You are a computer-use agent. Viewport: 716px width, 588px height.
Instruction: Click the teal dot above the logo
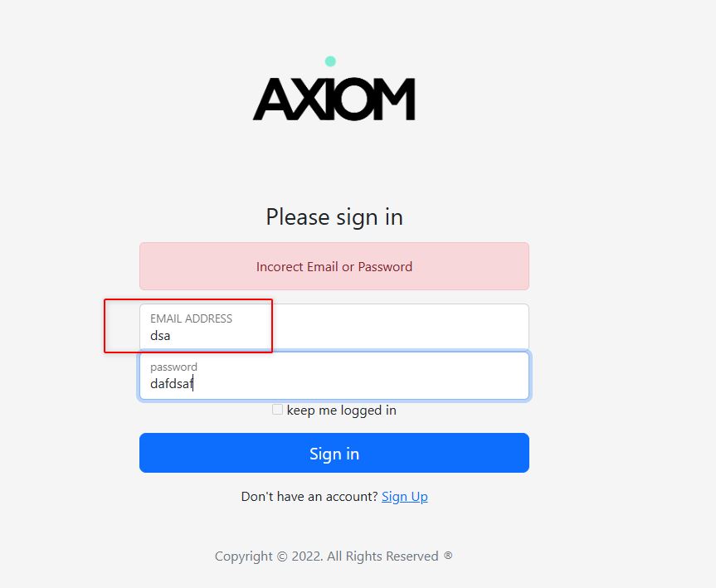330,61
